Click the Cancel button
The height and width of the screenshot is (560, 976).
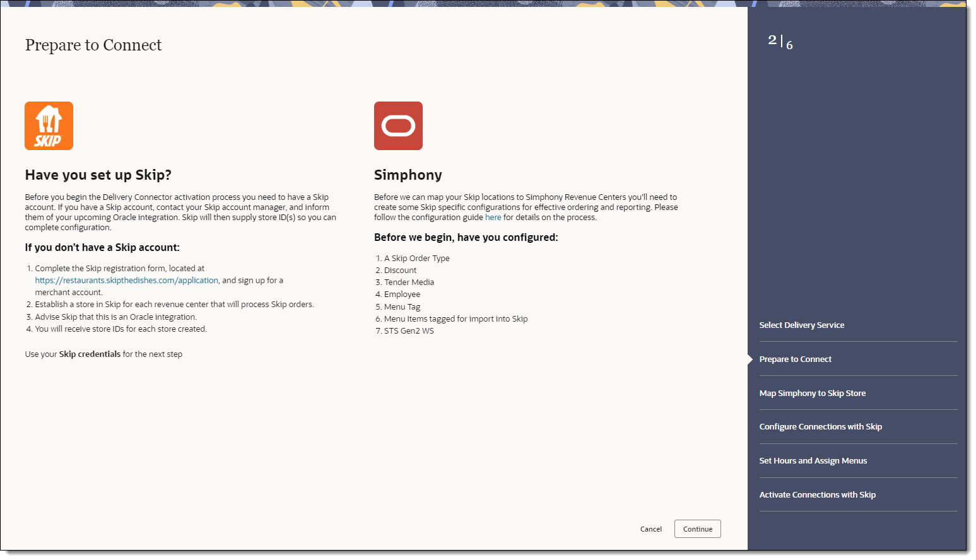[651, 529]
